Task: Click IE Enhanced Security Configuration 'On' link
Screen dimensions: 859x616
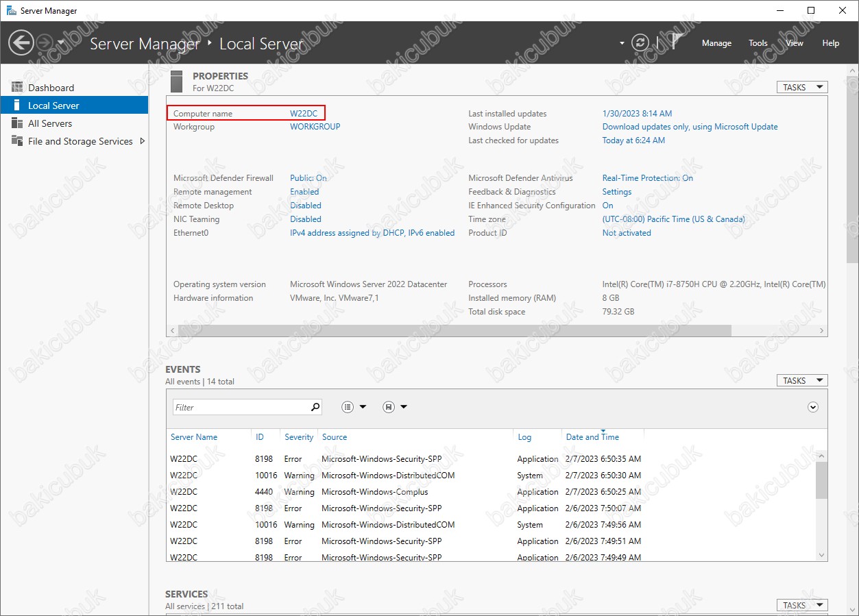Action: [x=608, y=206]
